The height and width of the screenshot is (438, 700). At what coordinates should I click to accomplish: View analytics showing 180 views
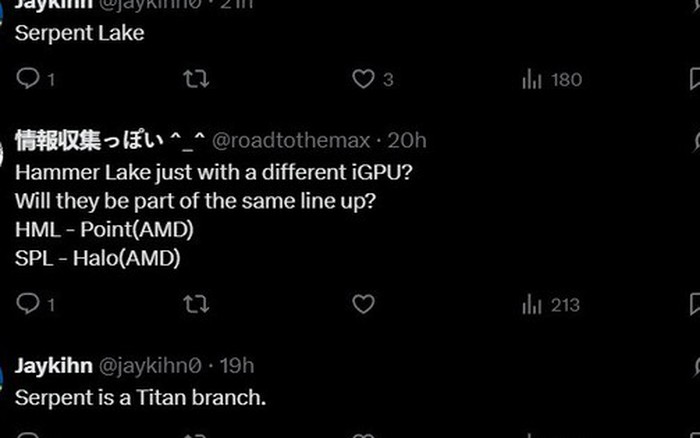coord(551,79)
